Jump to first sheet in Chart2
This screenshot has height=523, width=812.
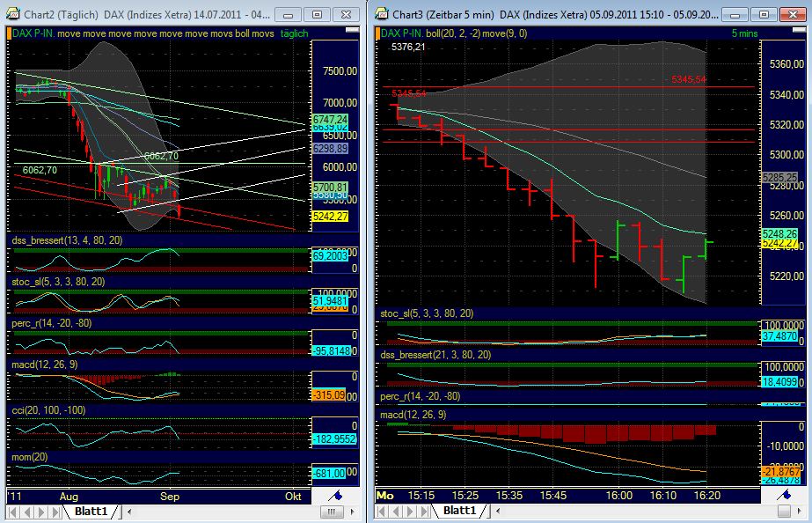(13, 512)
